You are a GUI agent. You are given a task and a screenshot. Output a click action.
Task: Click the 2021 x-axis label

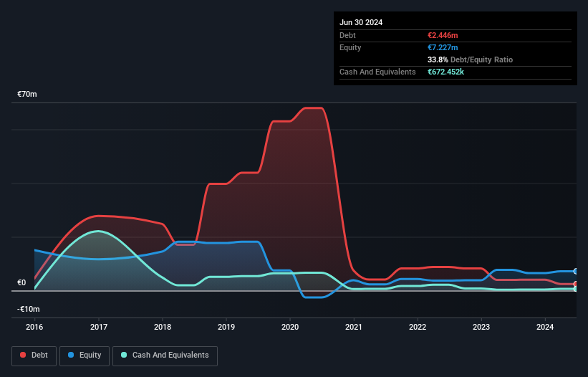click(x=354, y=327)
